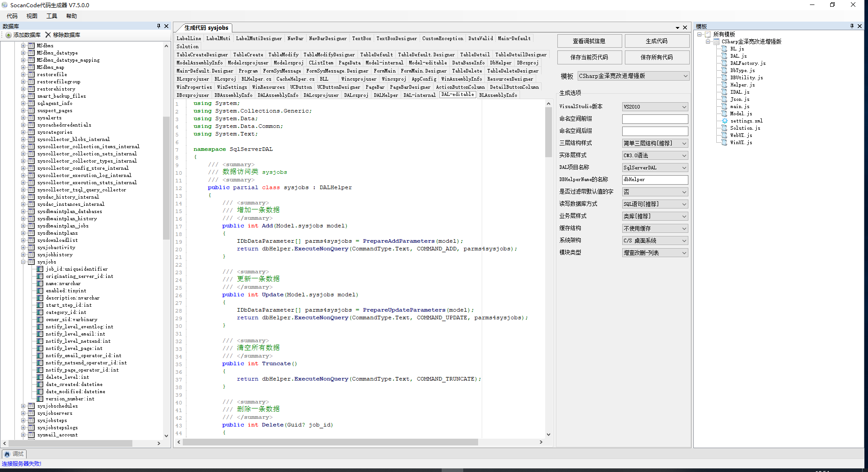
Task: Click the 保存所有代码 button
Action: click(657, 57)
